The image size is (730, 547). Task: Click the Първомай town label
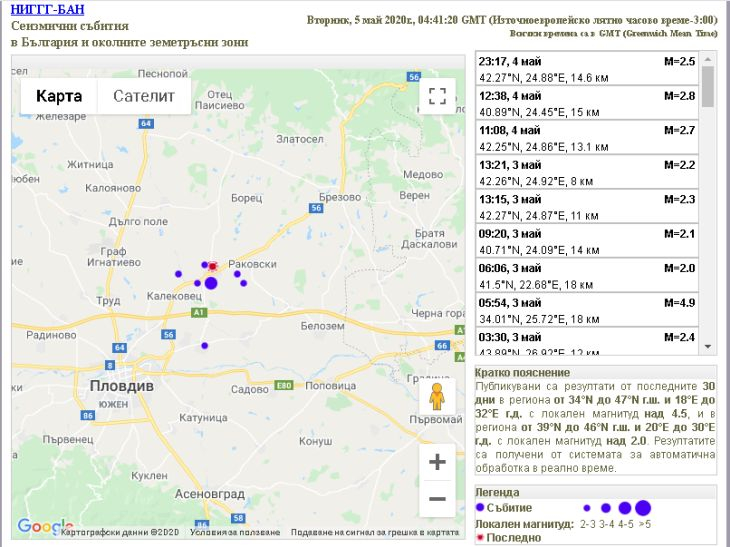click(436, 419)
